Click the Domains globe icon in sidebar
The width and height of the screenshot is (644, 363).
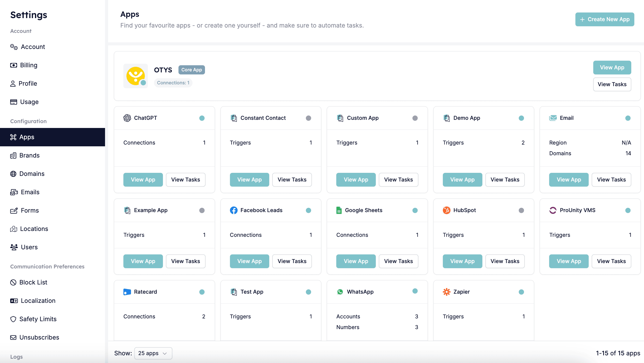click(13, 174)
